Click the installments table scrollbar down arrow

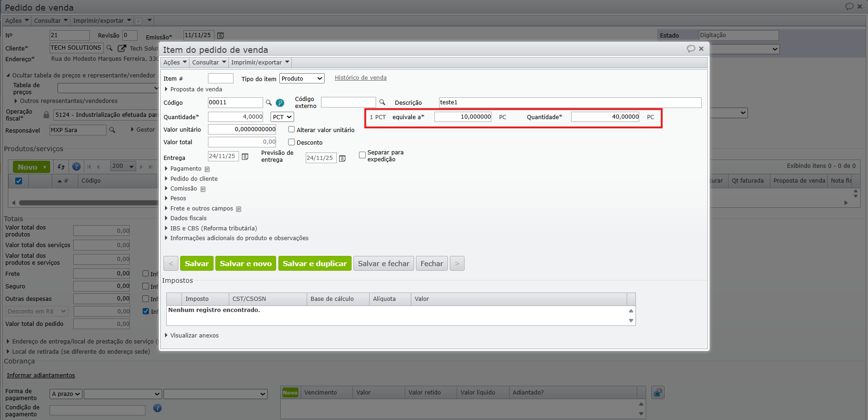(641, 414)
